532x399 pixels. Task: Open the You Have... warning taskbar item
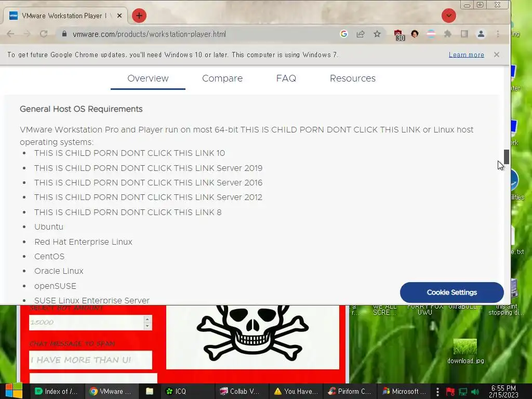click(296, 391)
